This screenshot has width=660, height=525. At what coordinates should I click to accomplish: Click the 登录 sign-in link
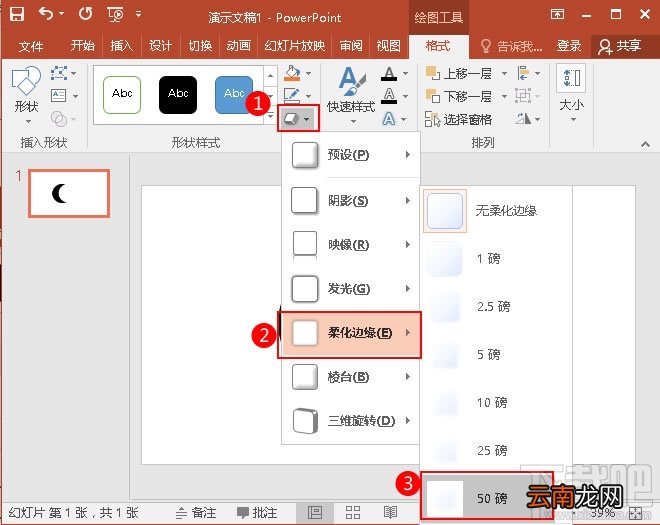(x=569, y=45)
